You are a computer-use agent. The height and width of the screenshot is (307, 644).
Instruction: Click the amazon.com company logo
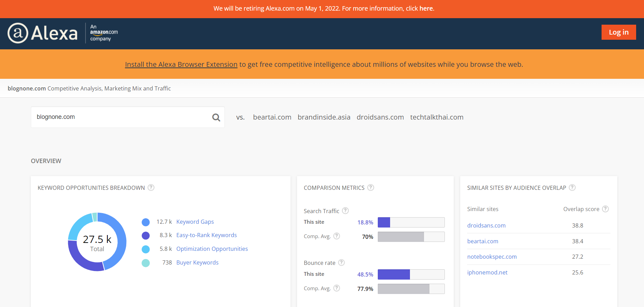click(104, 33)
